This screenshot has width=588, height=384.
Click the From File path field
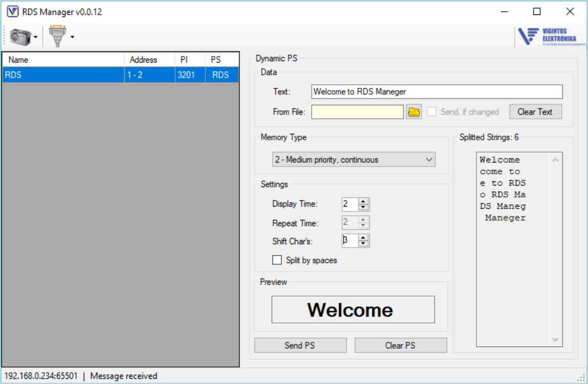[x=357, y=112]
